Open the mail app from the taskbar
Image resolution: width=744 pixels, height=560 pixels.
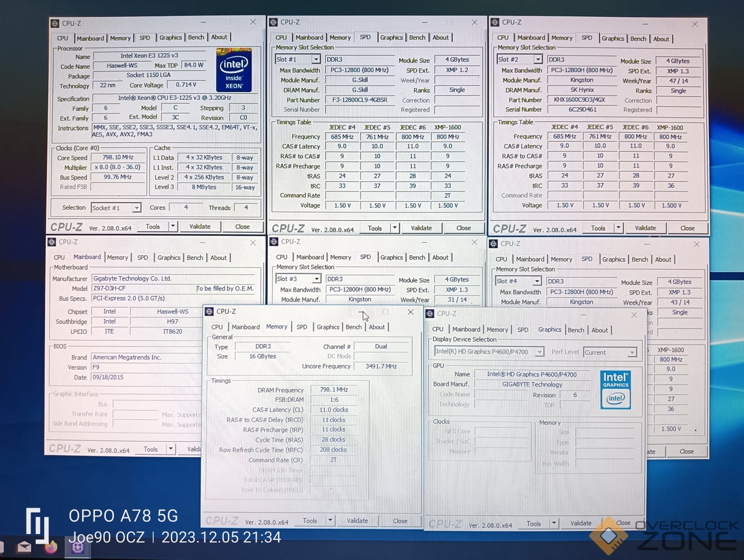click(24, 546)
